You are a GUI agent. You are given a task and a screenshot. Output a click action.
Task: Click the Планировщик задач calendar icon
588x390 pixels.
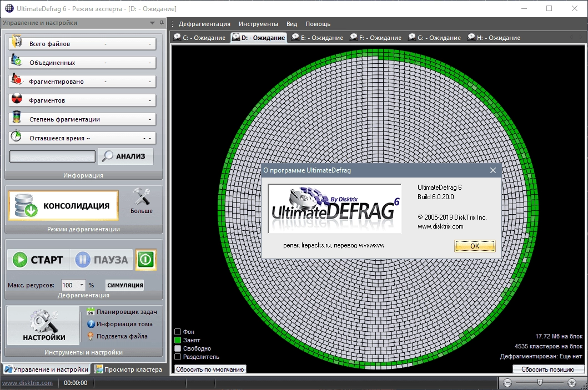[91, 312]
